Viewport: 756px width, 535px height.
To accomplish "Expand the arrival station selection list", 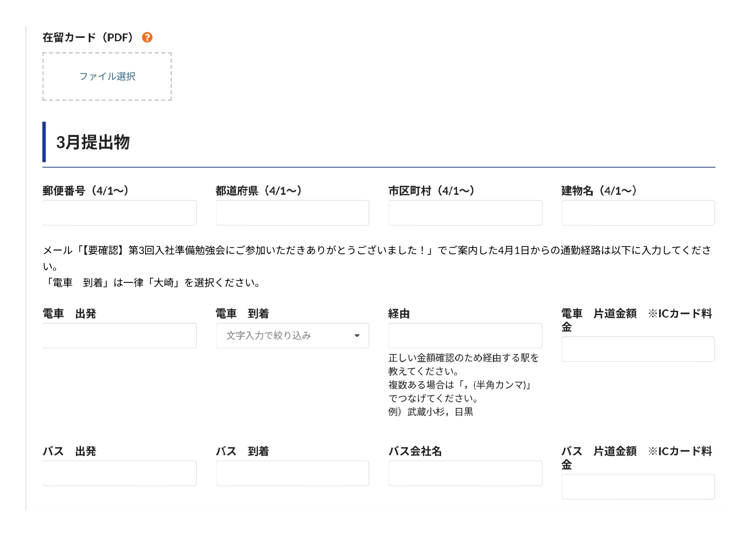I will pyautogui.click(x=292, y=335).
